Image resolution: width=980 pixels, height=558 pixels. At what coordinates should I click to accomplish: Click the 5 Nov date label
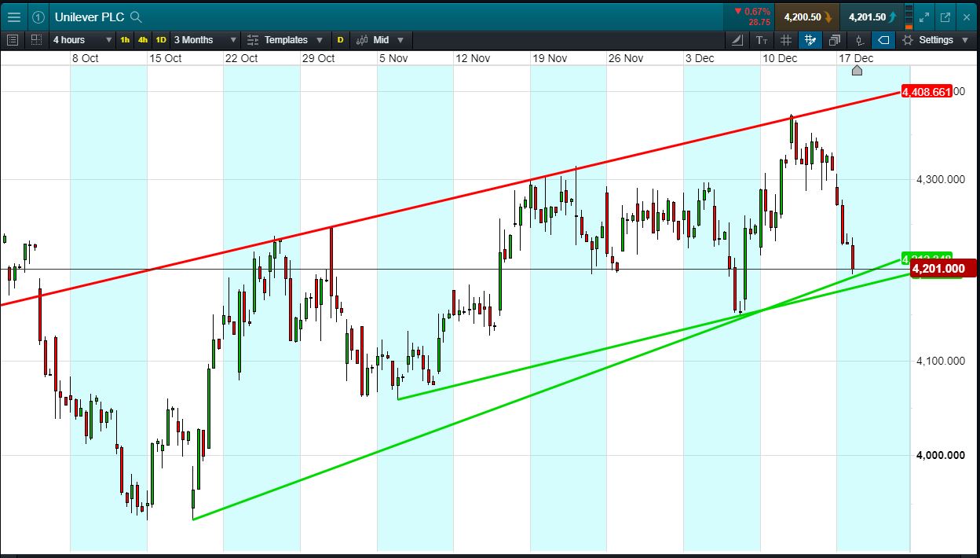[x=393, y=58]
